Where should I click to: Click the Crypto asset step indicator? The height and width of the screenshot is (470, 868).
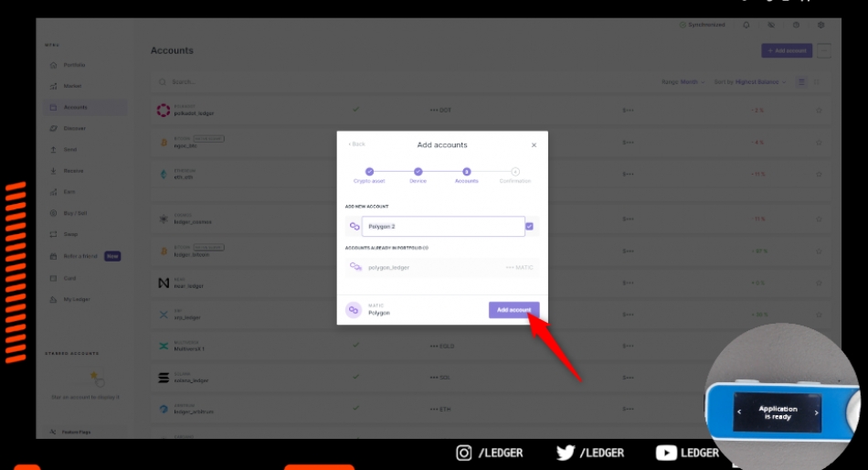click(x=369, y=176)
